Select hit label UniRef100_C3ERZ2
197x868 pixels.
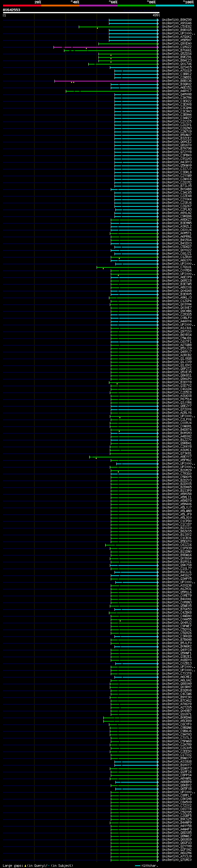point(177,101)
